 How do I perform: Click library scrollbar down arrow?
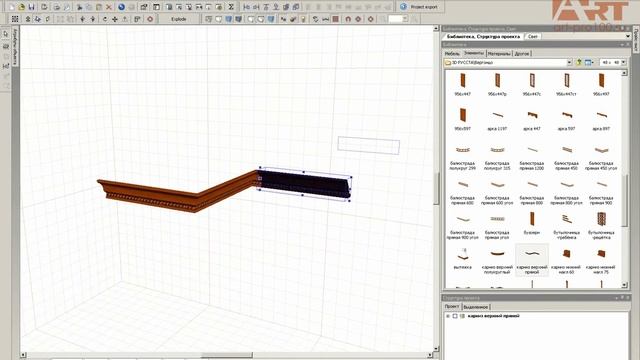[x=624, y=284]
